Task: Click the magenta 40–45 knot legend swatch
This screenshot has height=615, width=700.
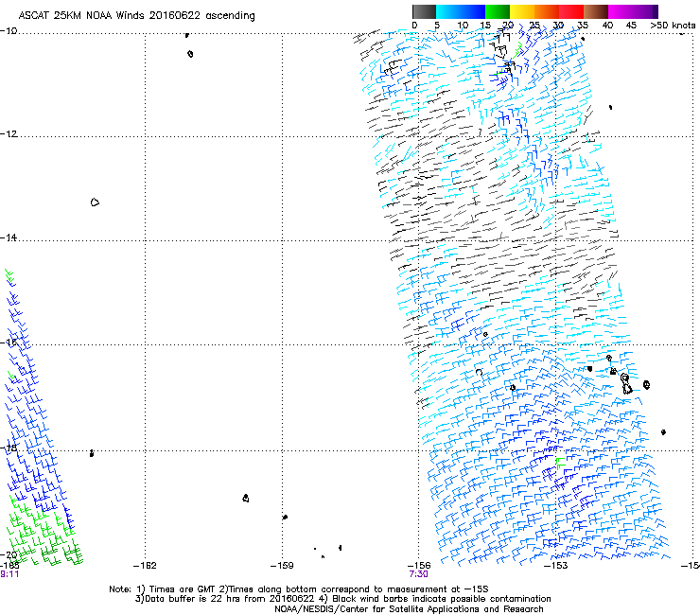Action: 622,11
